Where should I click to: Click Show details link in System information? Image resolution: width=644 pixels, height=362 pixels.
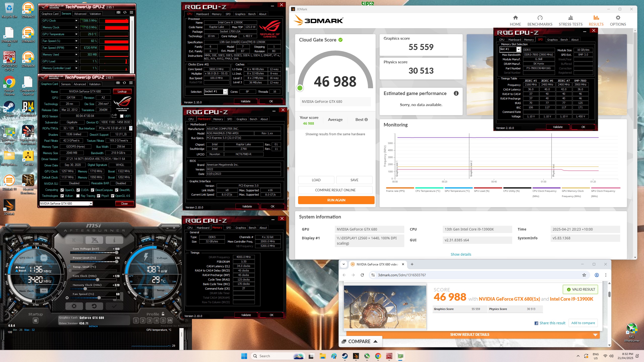coord(461,254)
